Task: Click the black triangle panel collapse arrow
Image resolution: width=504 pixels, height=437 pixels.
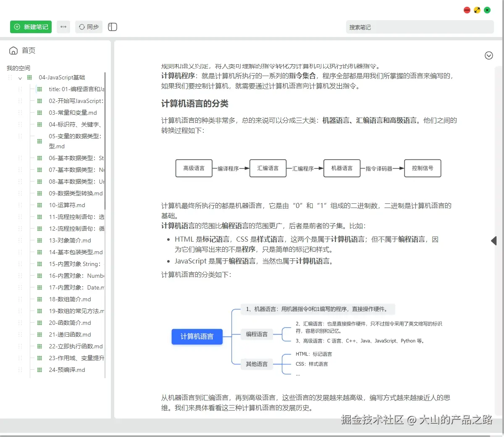Action: click(x=494, y=241)
